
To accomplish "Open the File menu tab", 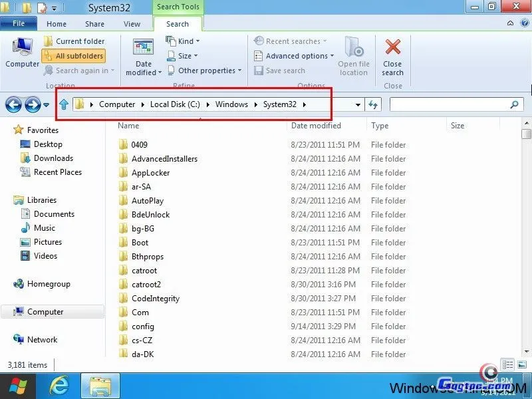I will click(x=19, y=24).
